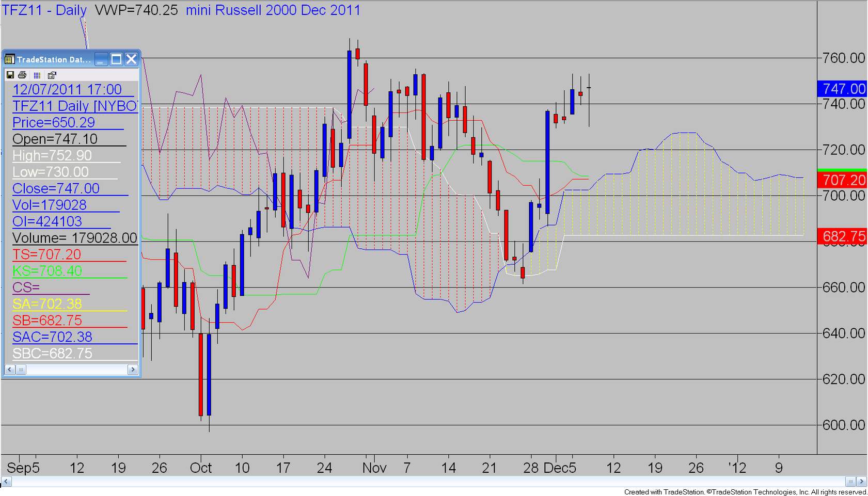This screenshot has width=868, height=496.
Task: Click the TradeStation Data Window title bar text
Action: tap(54, 60)
